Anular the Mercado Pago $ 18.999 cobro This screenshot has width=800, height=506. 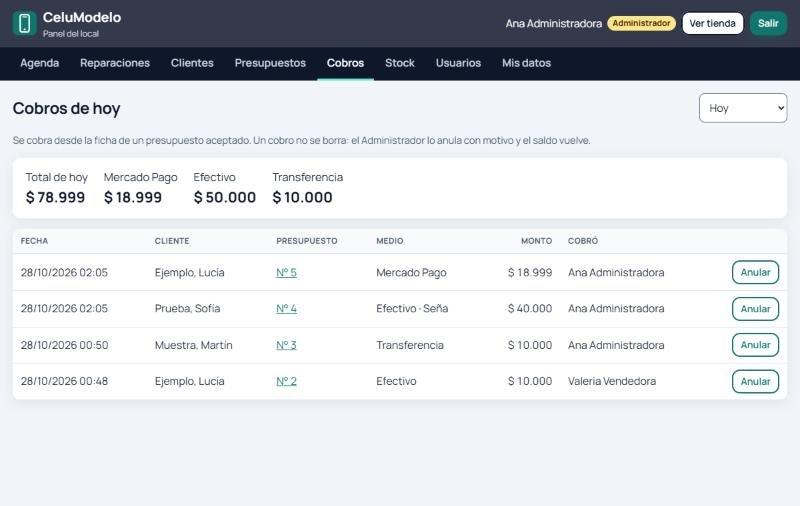[x=755, y=272]
